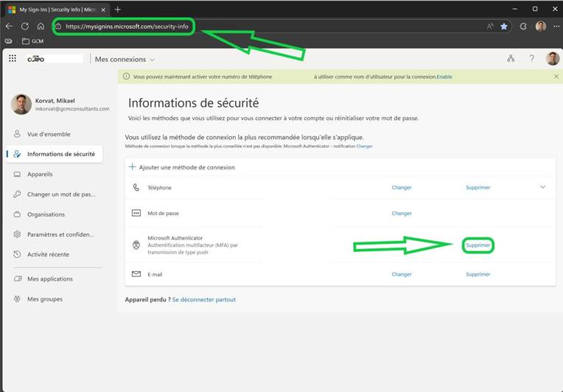This screenshot has width=563, height=392.
Task: Expand the Mes connexions dropdown
Action: [125, 59]
